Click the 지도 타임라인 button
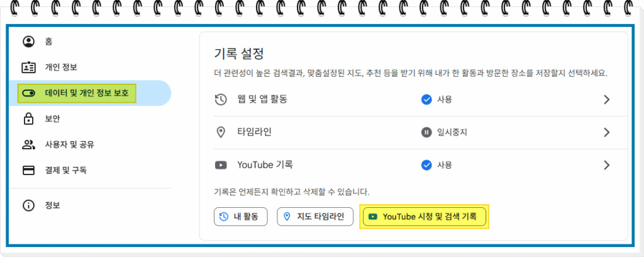This screenshot has width=644, height=257. tap(315, 217)
